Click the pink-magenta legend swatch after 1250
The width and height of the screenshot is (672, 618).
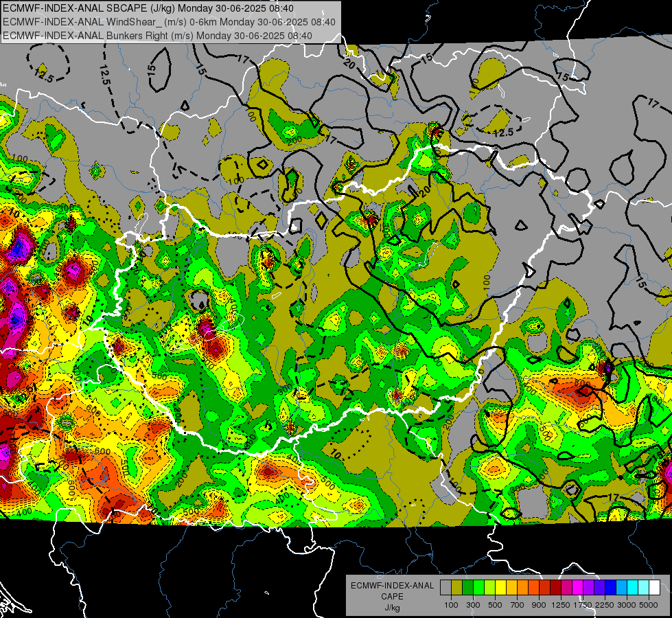566,587
